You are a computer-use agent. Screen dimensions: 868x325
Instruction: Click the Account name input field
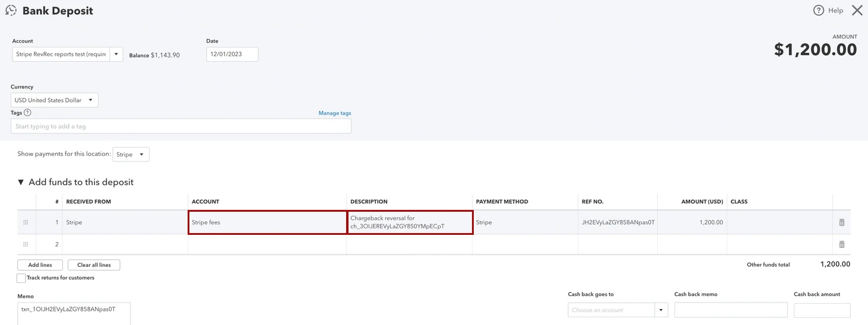point(61,55)
